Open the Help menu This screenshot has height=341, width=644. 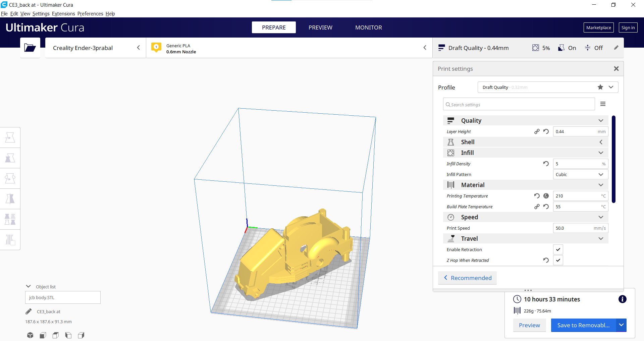[110, 14]
